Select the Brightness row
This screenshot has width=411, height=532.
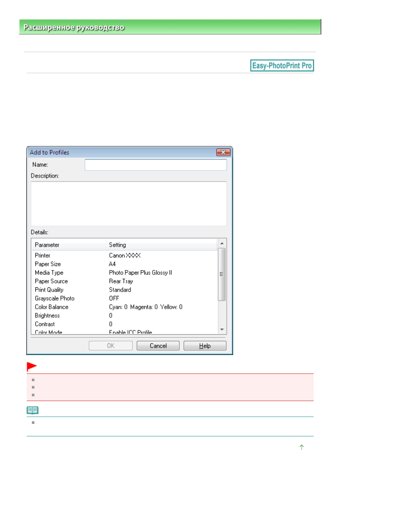tap(125, 316)
